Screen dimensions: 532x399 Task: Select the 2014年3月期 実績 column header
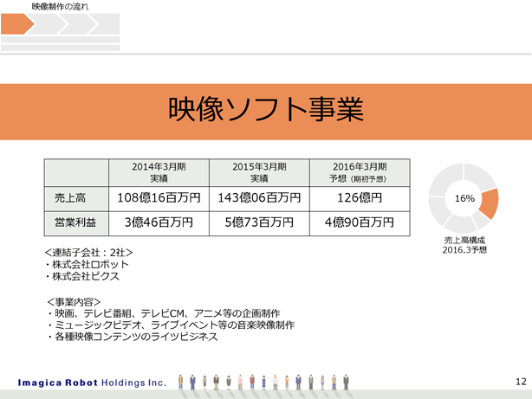click(x=159, y=172)
